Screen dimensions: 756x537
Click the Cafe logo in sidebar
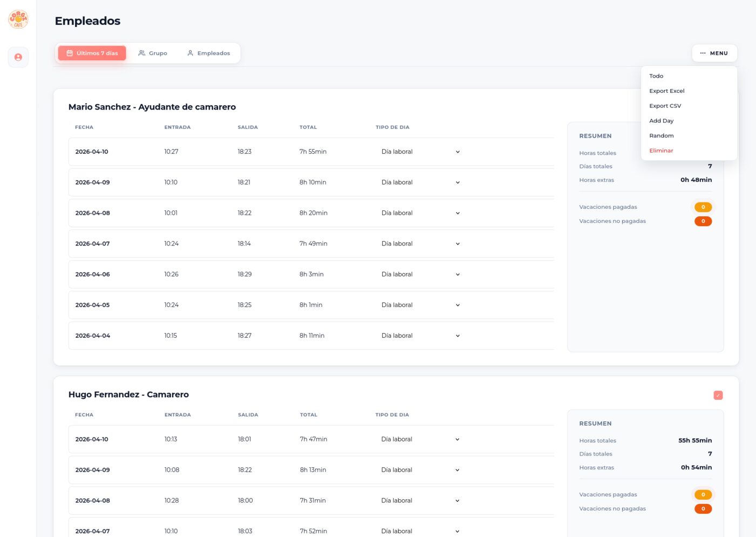[x=18, y=19]
